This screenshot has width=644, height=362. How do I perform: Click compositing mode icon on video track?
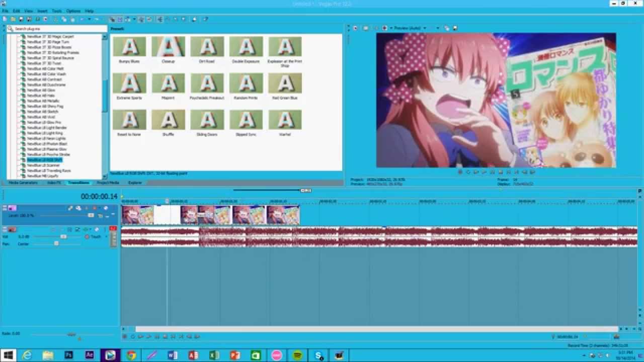click(x=100, y=215)
